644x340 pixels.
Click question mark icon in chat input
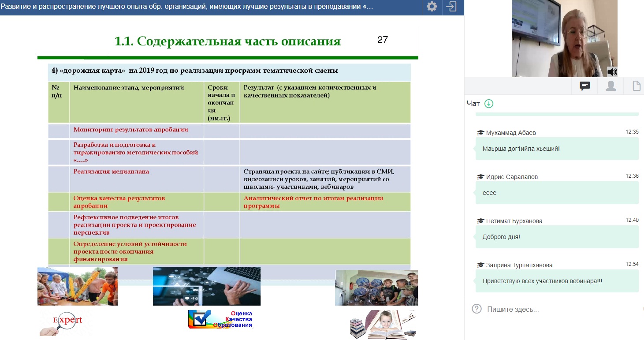point(476,309)
